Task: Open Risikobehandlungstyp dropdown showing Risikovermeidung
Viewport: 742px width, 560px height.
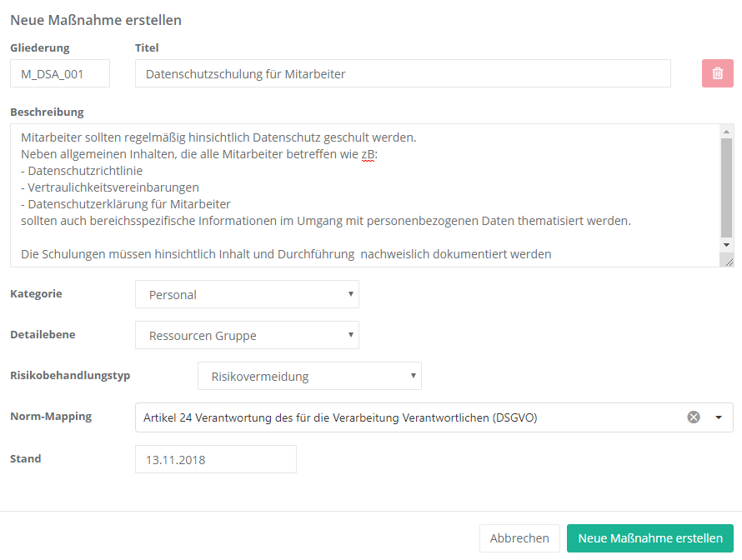Action: click(x=309, y=376)
